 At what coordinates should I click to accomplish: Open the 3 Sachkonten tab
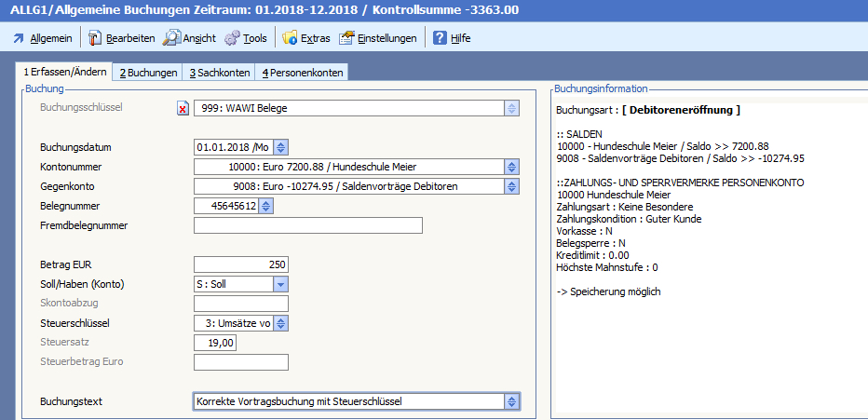219,73
